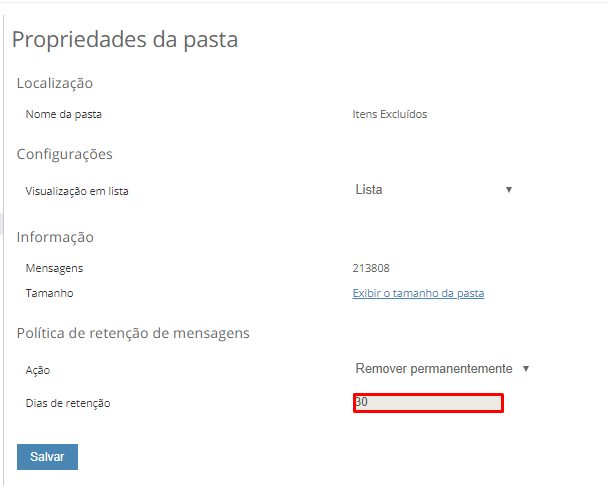Select the Informação section heading
Viewport: 608px width, 486px height.
coord(55,237)
